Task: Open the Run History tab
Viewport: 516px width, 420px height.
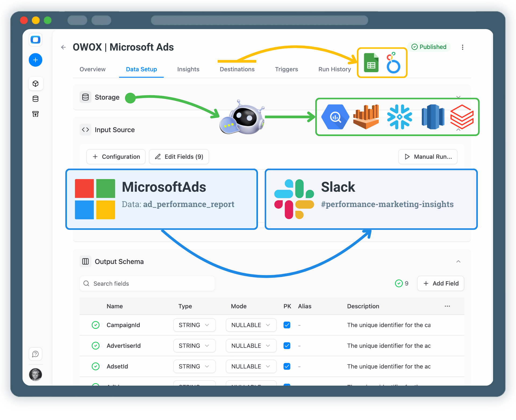Action: (x=334, y=69)
